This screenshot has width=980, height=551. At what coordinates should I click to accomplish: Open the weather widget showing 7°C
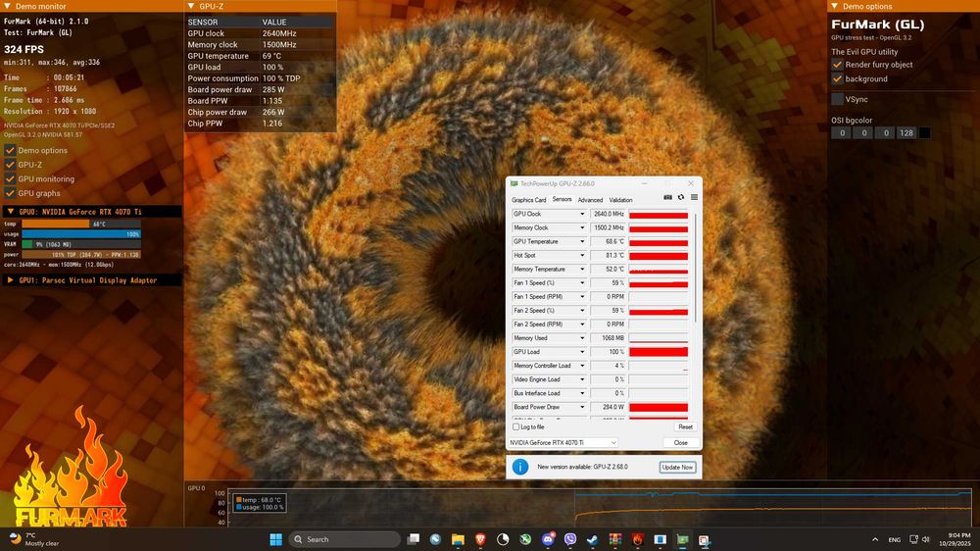click(33, 540)
